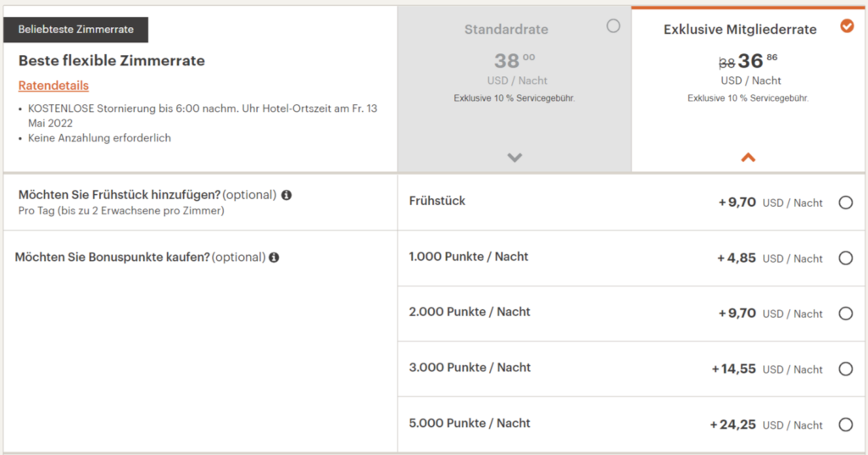Click the Frühstück row label
868x455 pixels.
coord(437,201)
